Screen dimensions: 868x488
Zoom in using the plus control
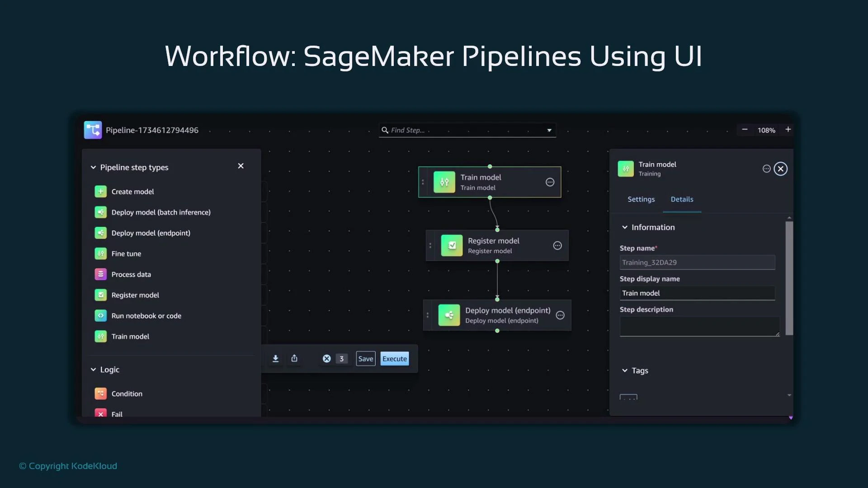pos(788,130)
